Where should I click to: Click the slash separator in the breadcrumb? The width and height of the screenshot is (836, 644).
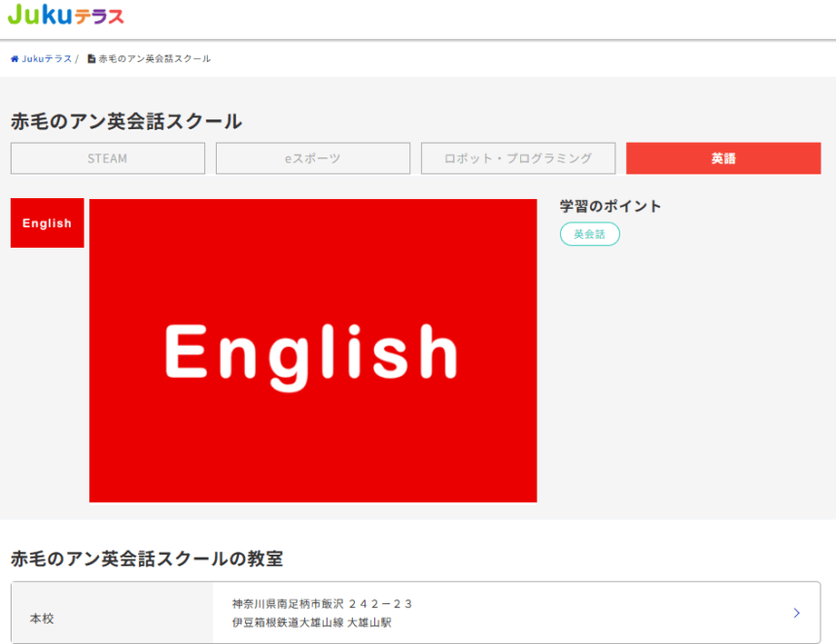pyautogui.click(x=77, y=59)
